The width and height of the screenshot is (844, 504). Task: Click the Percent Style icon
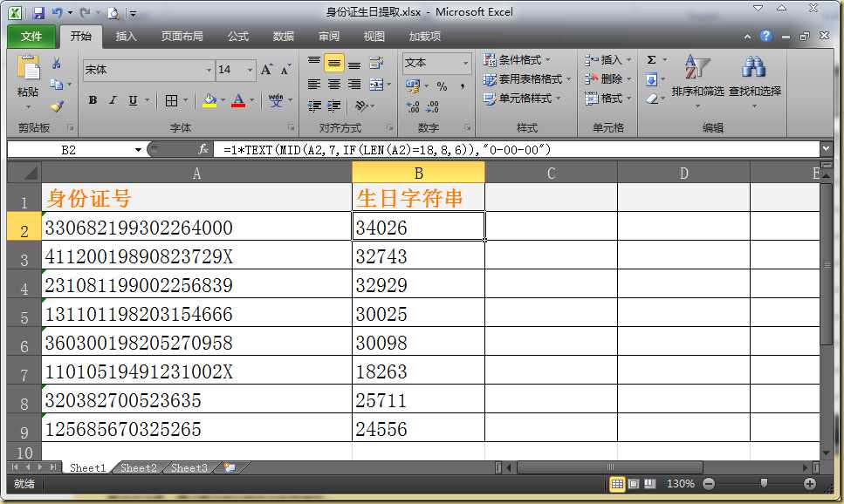(x=442, y=86)
